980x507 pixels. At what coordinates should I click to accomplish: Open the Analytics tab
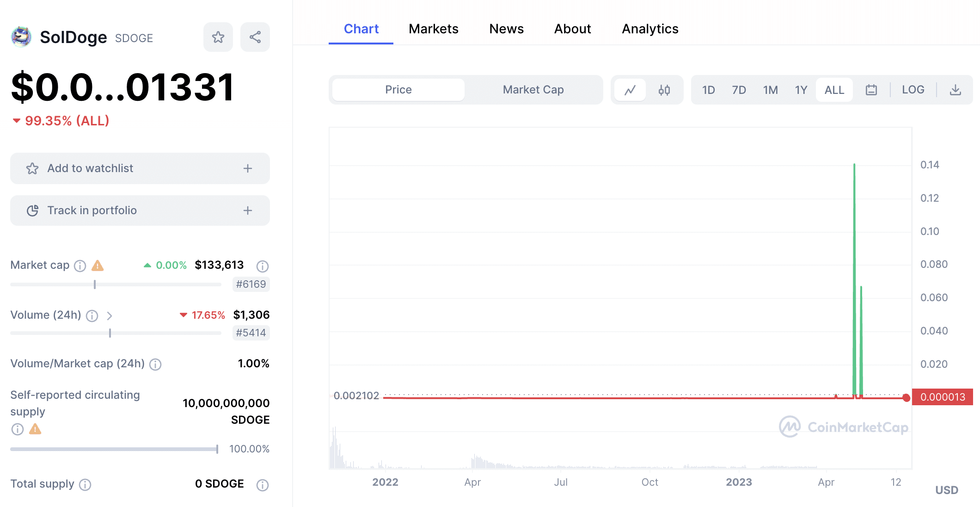(650, 29)
